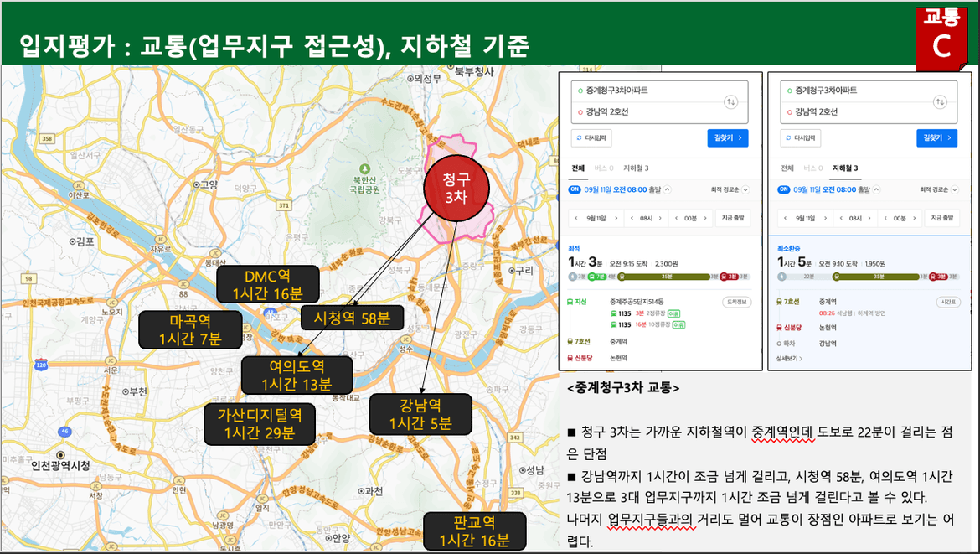The image size is (980, 554).
Task: Increase the 00분 minute in left panel
Action: (705, 218)
